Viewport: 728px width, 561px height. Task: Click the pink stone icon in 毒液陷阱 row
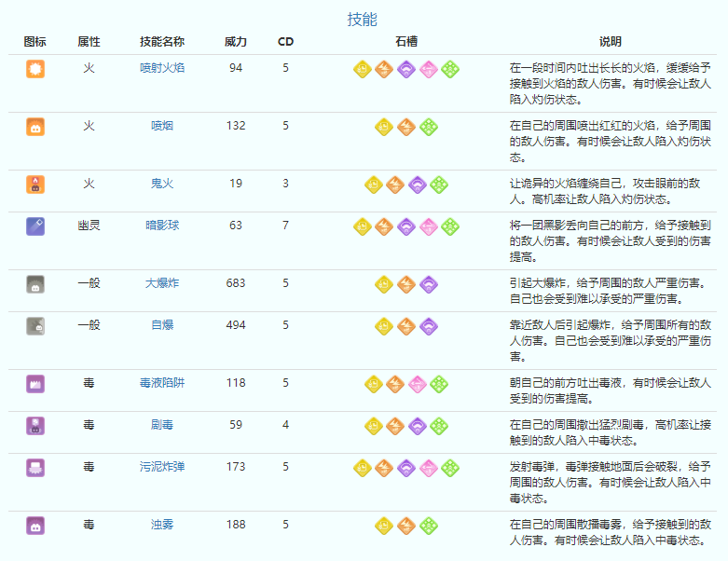[418, 384]
